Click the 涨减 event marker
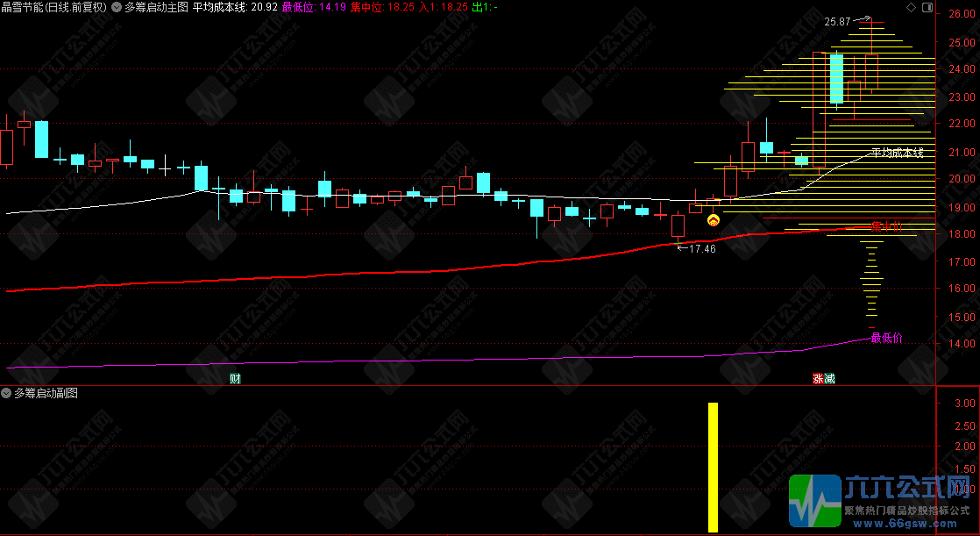 (x=824, y=378)
